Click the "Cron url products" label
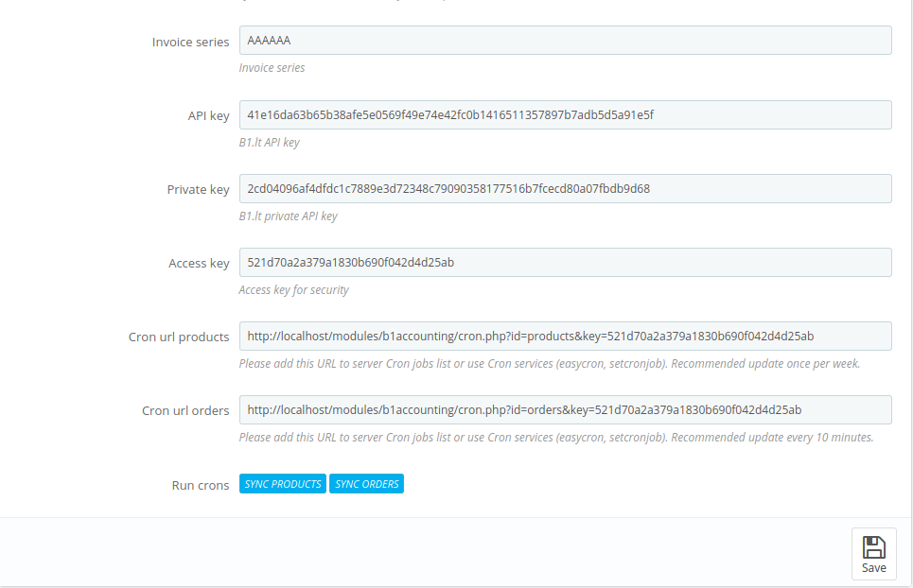 pos(179,337)
